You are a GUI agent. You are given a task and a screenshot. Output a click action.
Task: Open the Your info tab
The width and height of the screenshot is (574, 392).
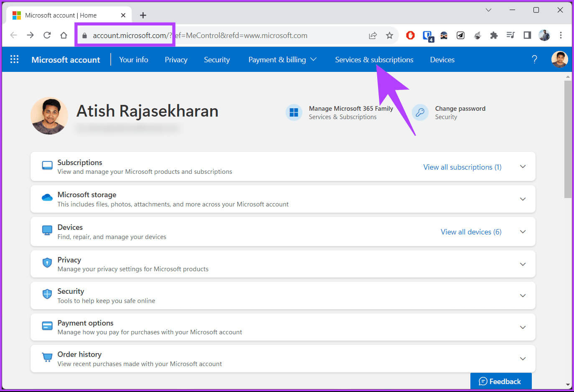(134, 59)
